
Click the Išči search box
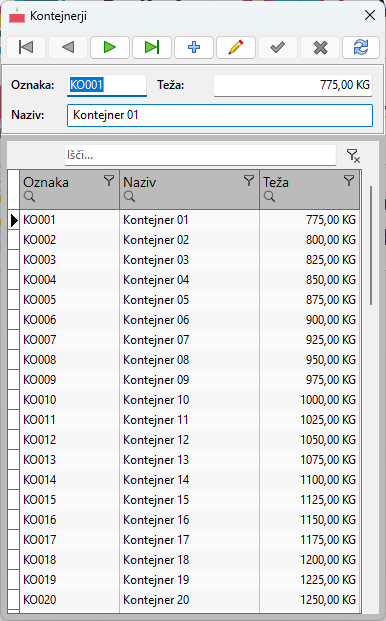(x=200, y=155)
